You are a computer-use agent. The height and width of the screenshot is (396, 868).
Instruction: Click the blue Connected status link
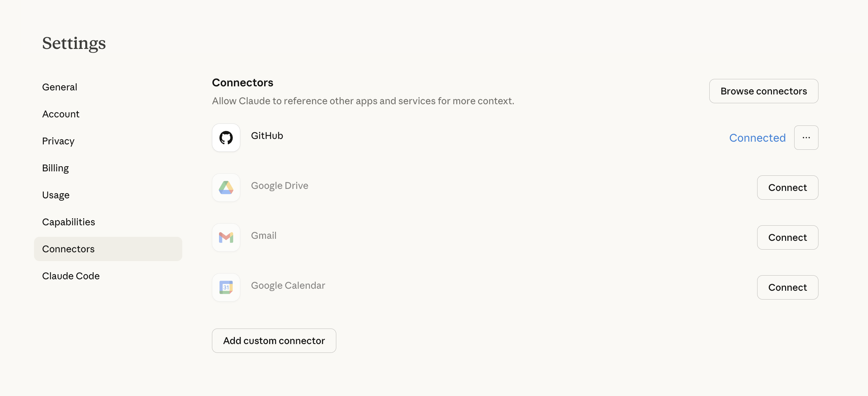[757, 138]
